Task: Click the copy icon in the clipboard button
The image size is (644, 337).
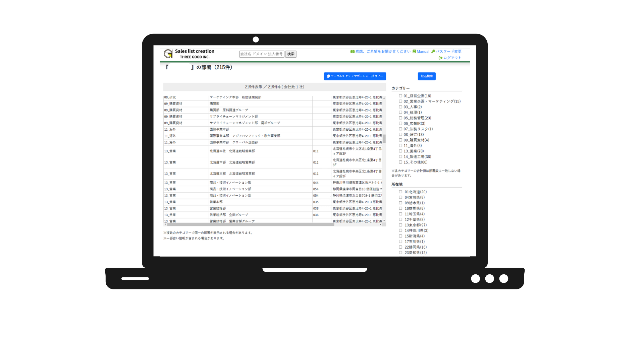Action: point(328,76)
